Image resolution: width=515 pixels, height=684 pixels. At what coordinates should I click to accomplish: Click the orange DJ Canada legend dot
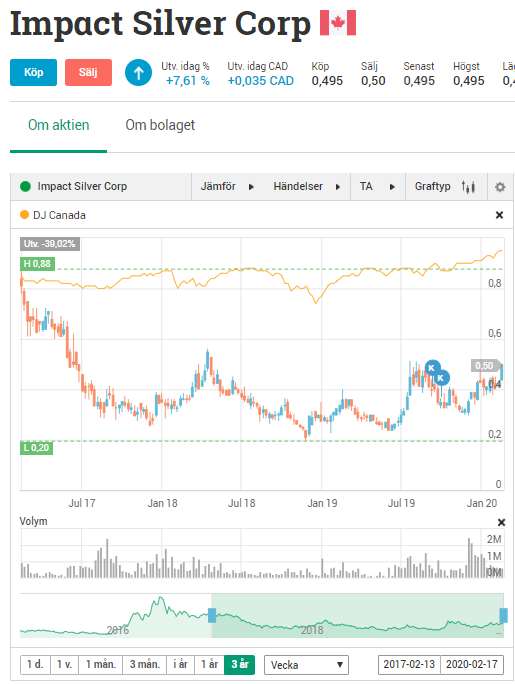[x=24, y=215]
